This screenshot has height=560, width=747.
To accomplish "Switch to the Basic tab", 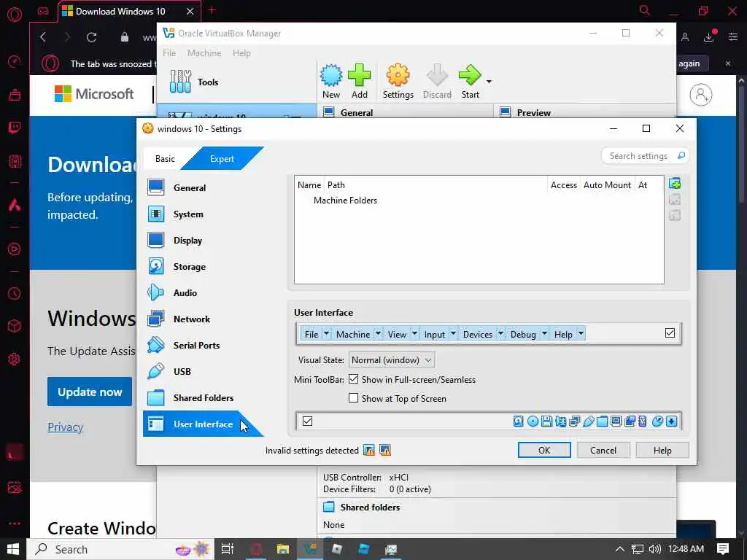I will [166, 158].
